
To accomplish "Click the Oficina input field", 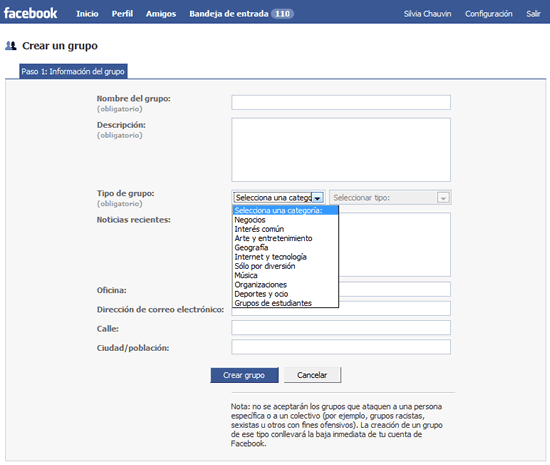I will click(x=395, y=289).
